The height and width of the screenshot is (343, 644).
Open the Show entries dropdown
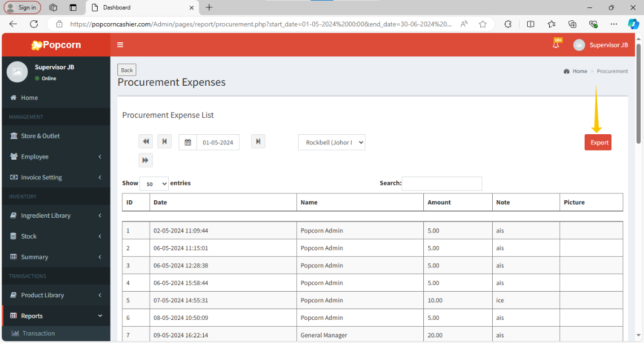pos(154,184)
